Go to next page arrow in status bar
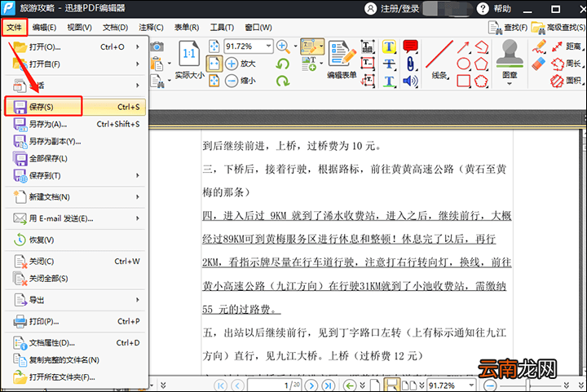Screen dimensions: 587x392 pyautogui.click(x=311, y=385)
